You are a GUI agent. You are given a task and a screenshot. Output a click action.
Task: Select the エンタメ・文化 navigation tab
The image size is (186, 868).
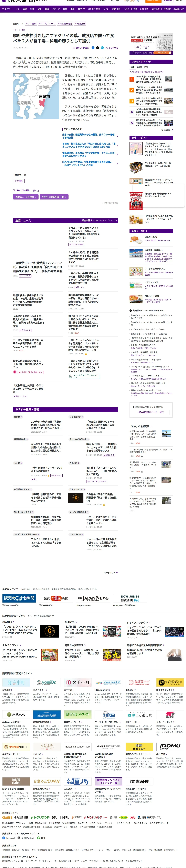click(94, 9)
